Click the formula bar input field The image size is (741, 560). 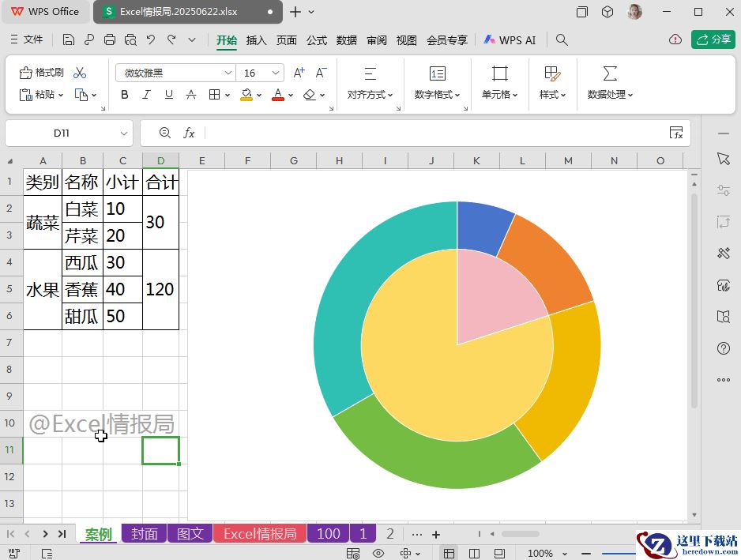(434, 133)
